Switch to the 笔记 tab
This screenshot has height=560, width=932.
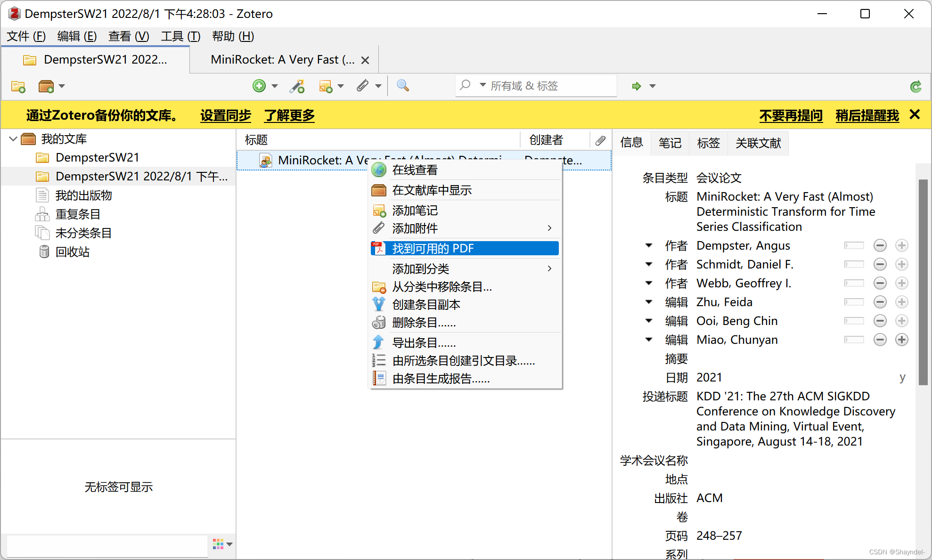pos(670,143)
